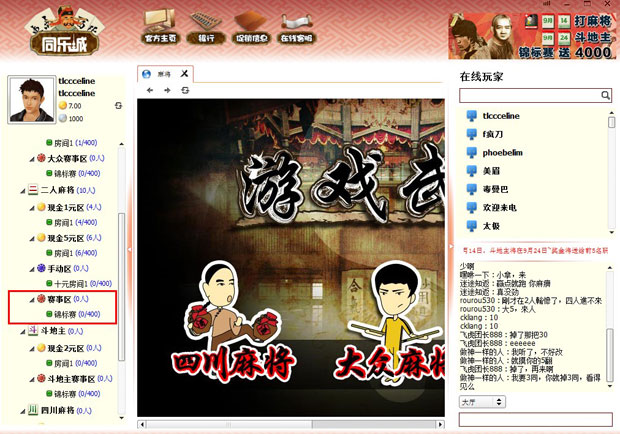Collapse the 斗地主赛事区 node triangle
Image resolution: width=620 pixels, height=434 pixels.
32,380
